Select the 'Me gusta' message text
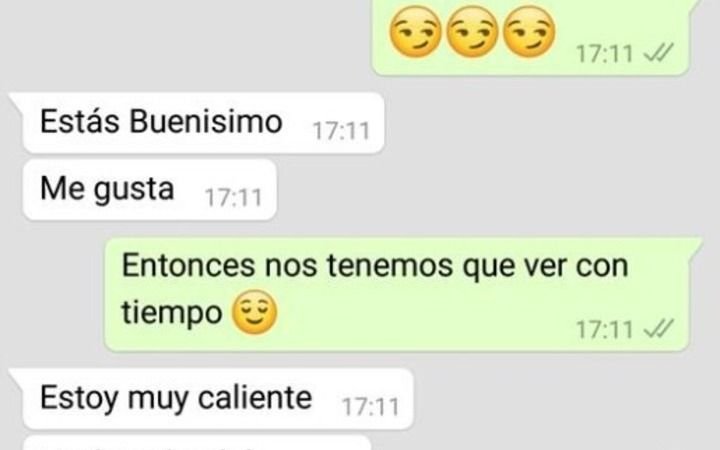 107,189
